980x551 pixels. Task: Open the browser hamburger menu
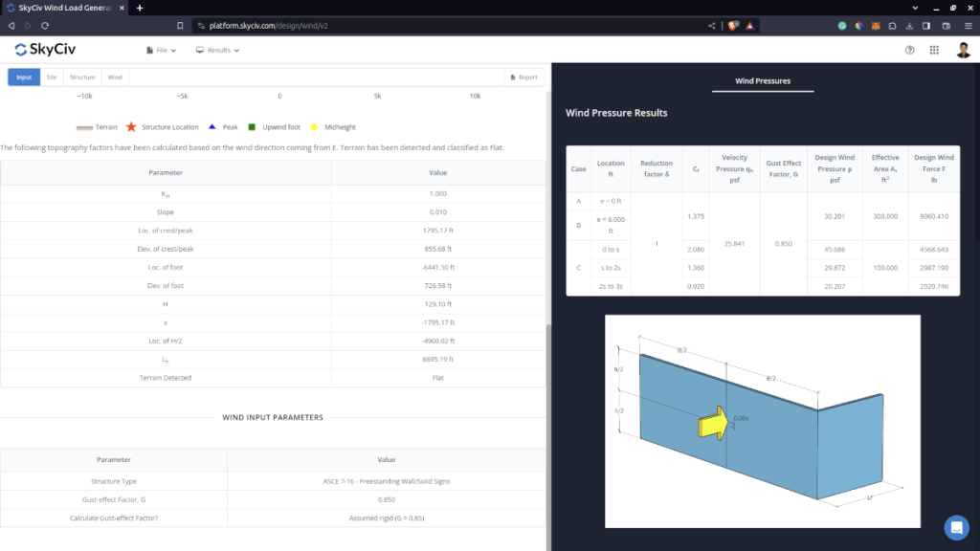[966, 25]
